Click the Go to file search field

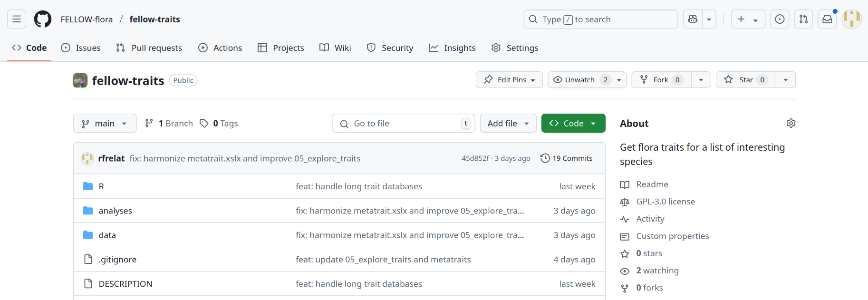(403, 124)
